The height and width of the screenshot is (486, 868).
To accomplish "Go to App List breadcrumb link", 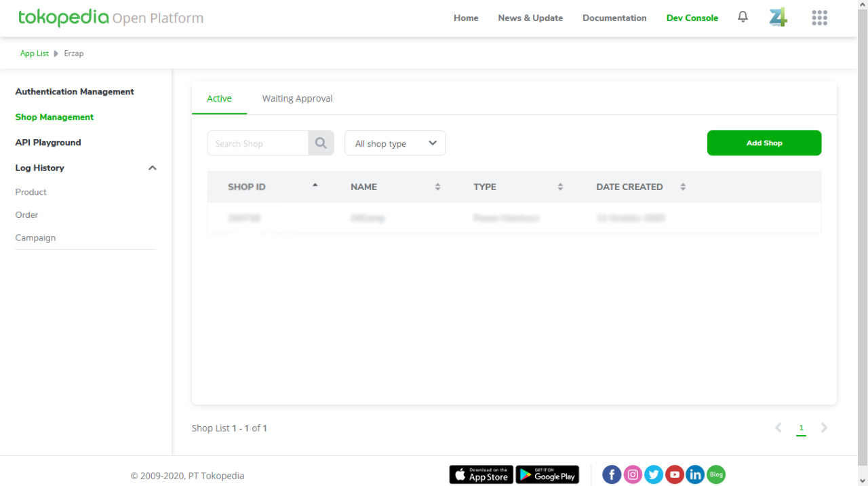I will 34,54.
